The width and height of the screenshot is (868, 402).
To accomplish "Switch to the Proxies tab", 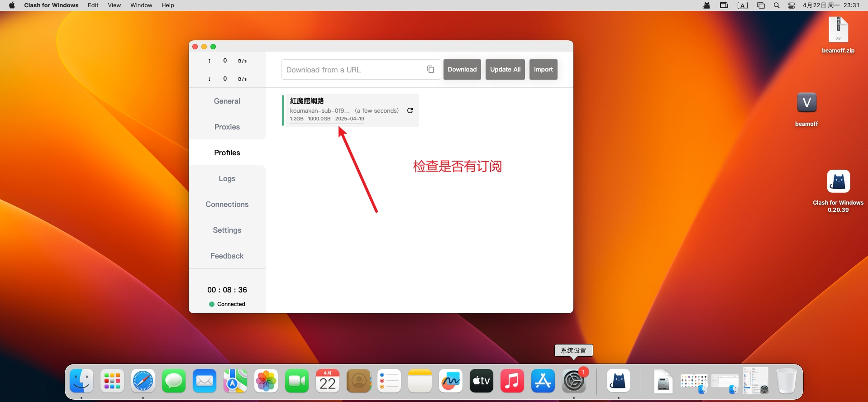I will click(227, 127).
